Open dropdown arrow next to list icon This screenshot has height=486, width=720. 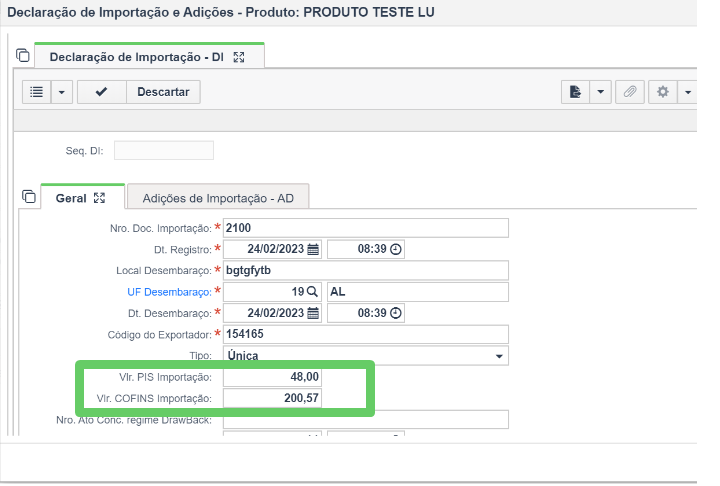click(62, 92)
